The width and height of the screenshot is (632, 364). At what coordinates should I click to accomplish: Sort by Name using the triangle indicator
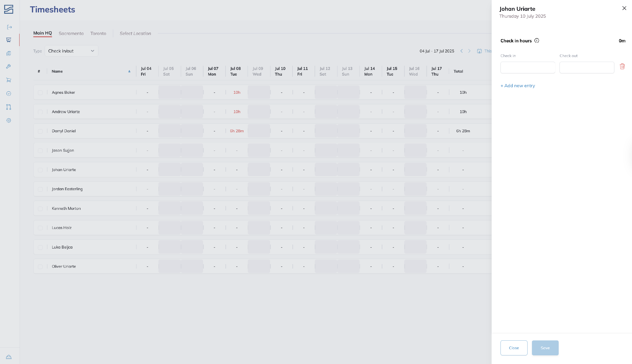(129, 71)
